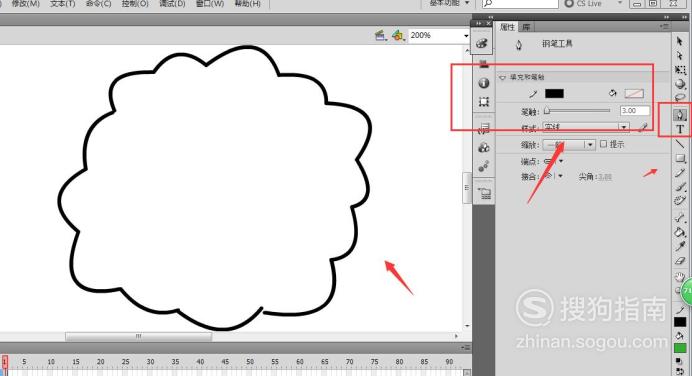Click the stroke width 3.00 field
This screenshot has height=376, width=692.
[634, 111]
